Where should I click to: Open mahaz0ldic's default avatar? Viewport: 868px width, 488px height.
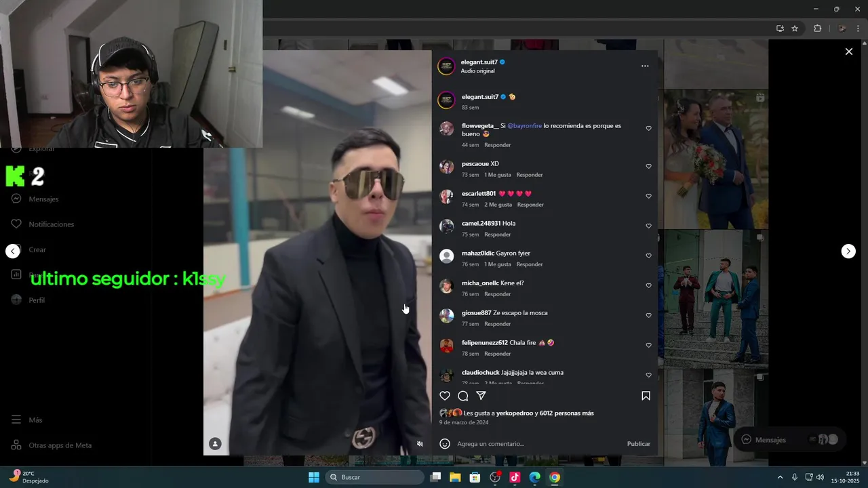446,256
